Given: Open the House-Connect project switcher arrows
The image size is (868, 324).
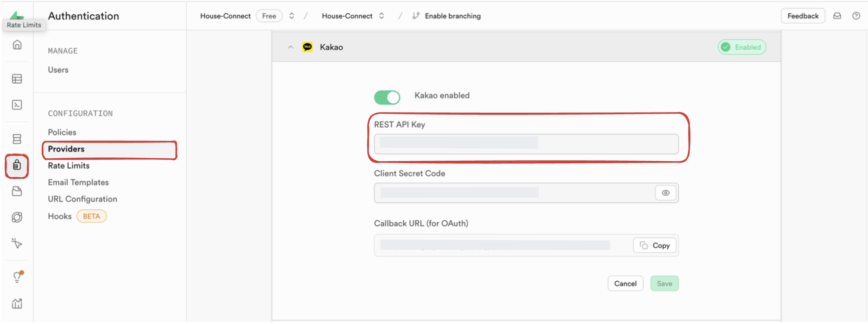Looking at the screenshot, I should (x=382, y=16).
